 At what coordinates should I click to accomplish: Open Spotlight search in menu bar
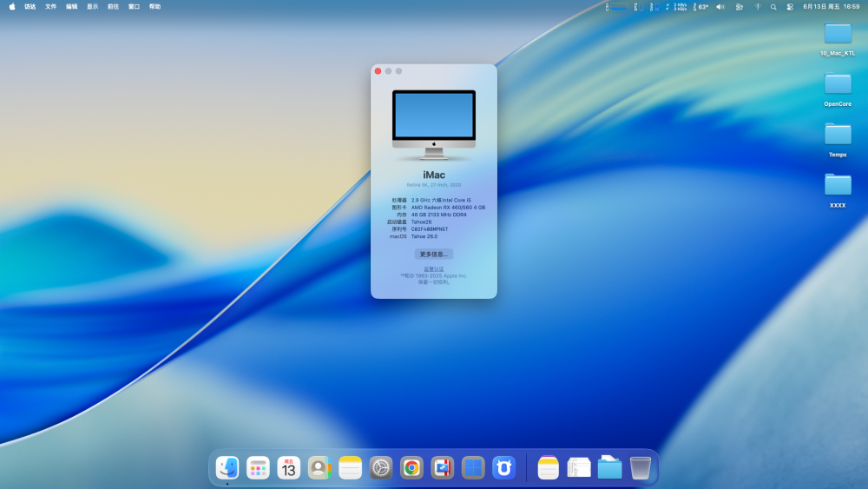(773, 7)
